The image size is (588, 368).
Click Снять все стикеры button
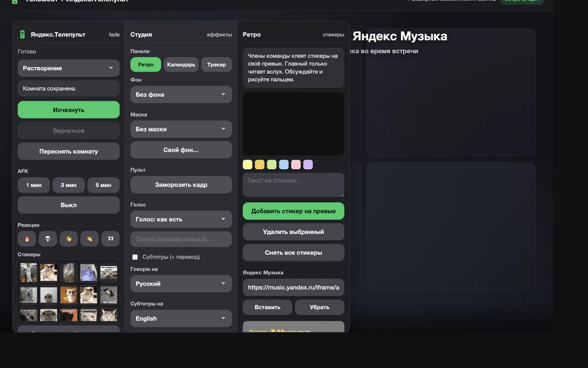coord(294,253)
